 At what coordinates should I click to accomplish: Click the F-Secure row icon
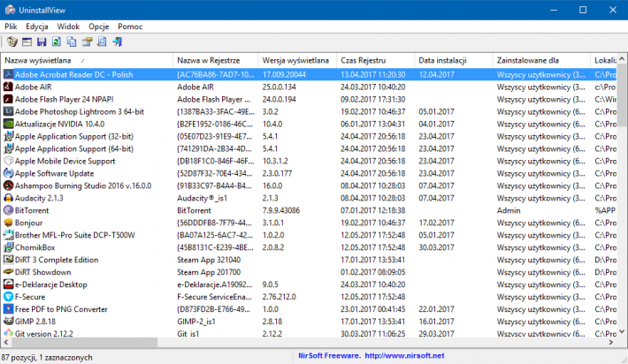[x=8, y=297]
